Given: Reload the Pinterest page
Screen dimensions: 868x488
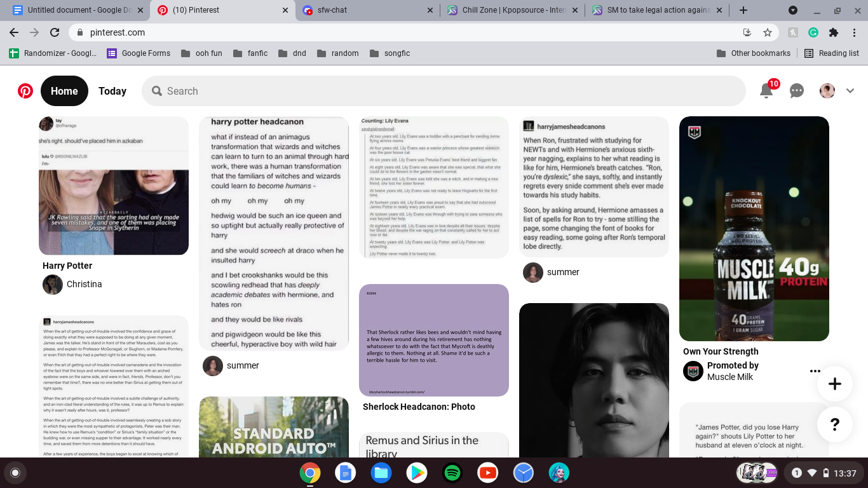Looking at the screenshot, I should point(55,32).
